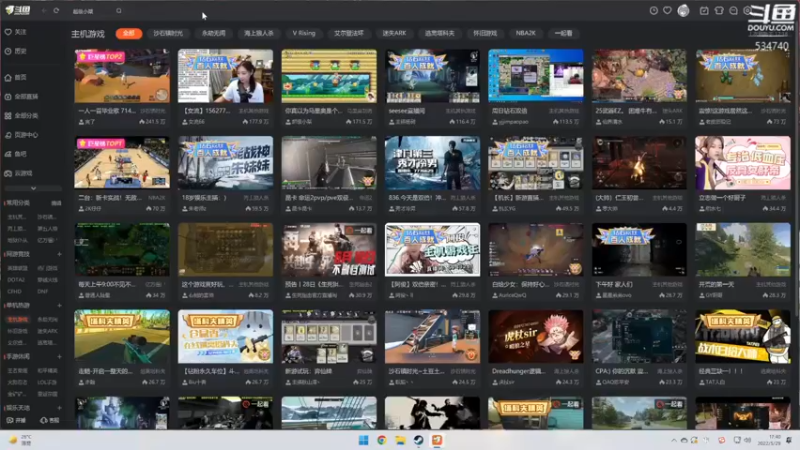Click the 开荒的第一天 stream title
This screenshot has width=800, height=450.
click(716, 284)
